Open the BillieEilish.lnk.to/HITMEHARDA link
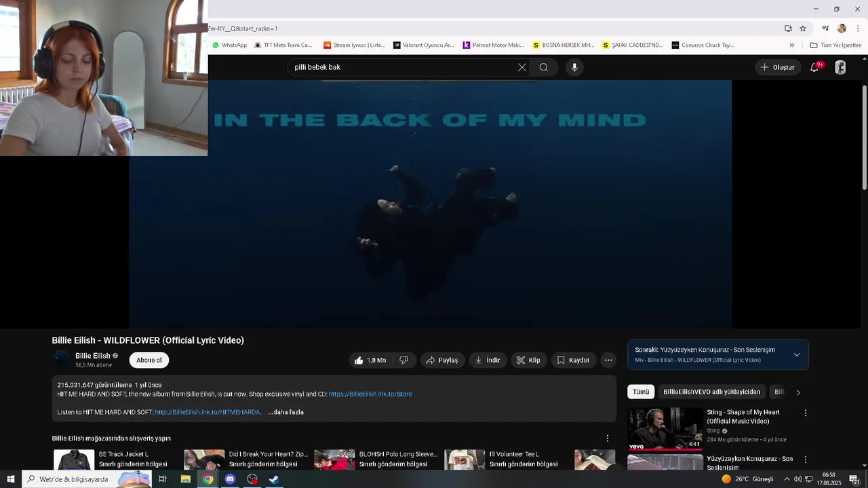Screen dimensions: 868x488 click(x=208, y=412)
